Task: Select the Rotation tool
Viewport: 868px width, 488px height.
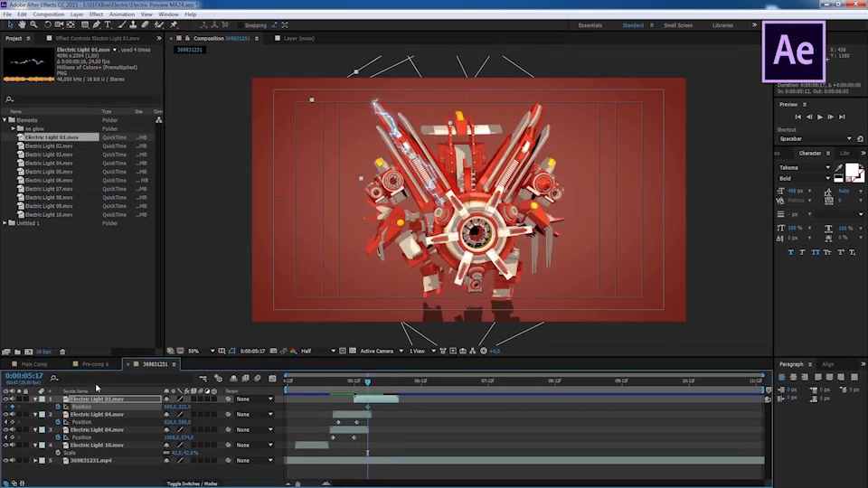Action: coord(48,25)
